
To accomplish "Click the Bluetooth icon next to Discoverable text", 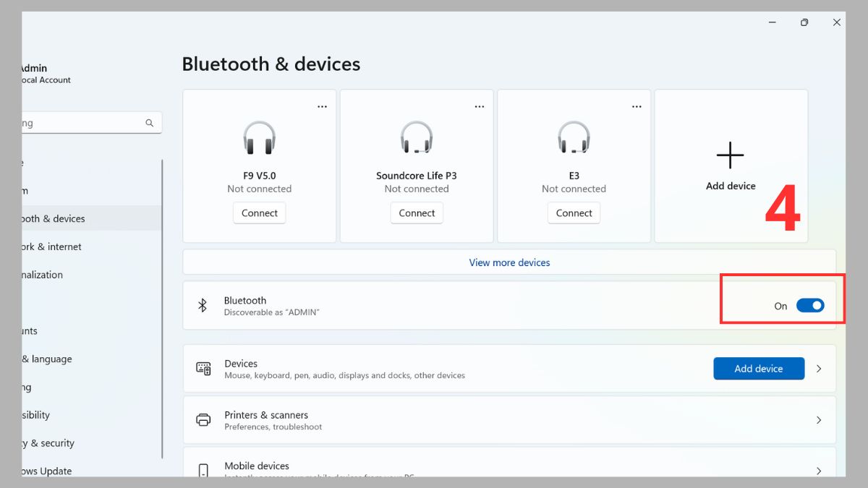I will [x=203, y=304].
